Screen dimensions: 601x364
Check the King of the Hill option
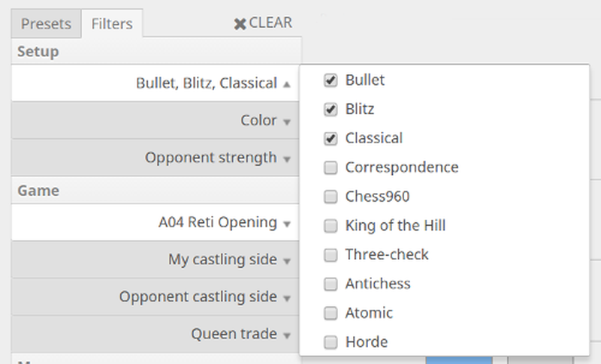331,226
